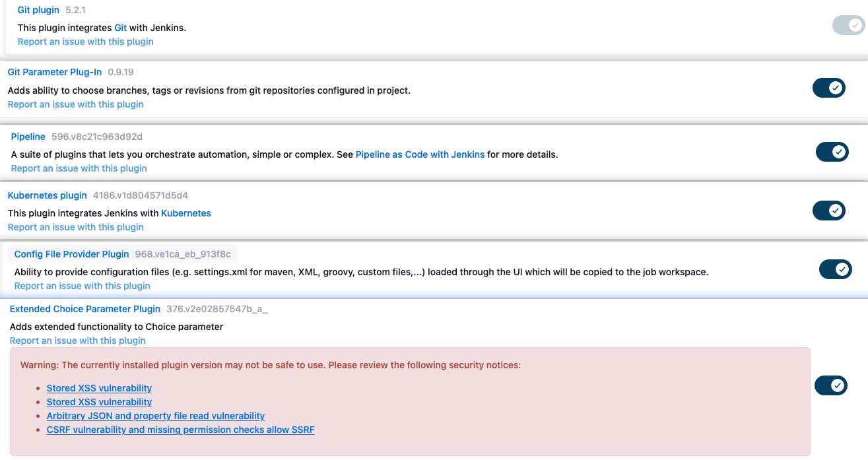Open the first Stored XSS vulnerability notice
The height and width of the screenshot is (460, 868).
pyautogui.click(x=99, y=388)
